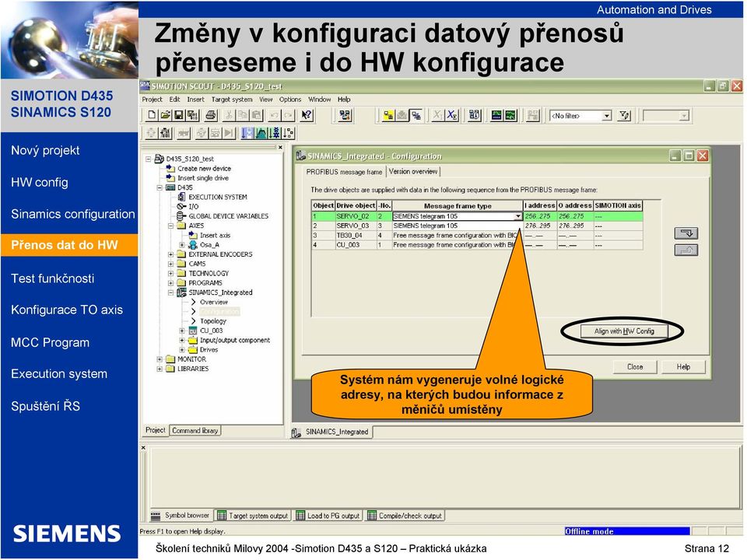Screen dimensions: 747x560
Task: Open SERVO_02 message frame type dropdown
Action: tap(518, 216)
